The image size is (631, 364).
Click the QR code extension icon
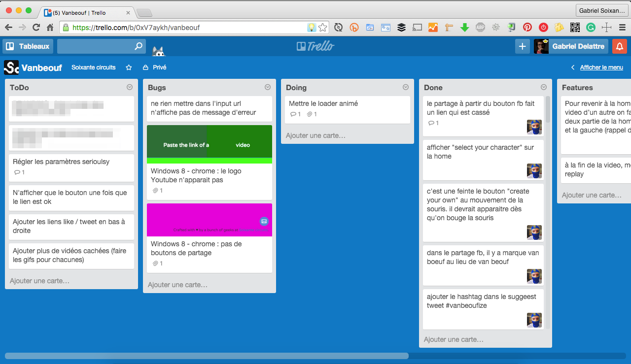click(x=575, y=28)
